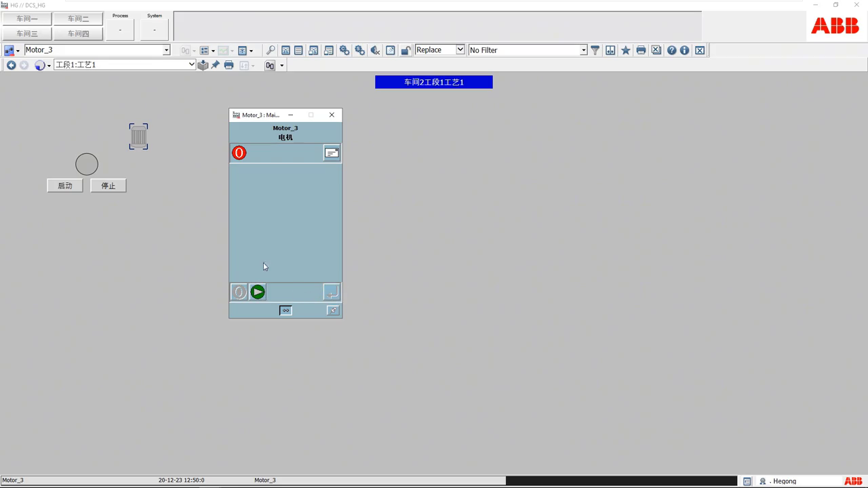Click the lock icon in the toolbar

[406, 50]
